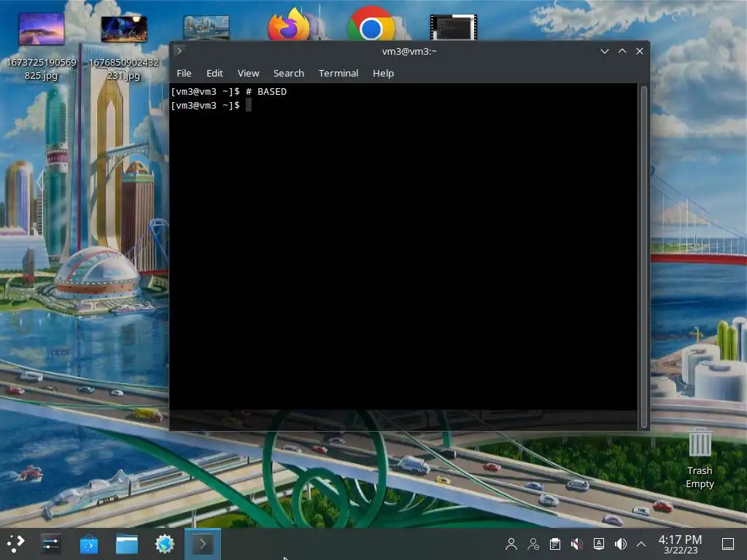
Task: Click the 3/22/23 date text
Action: coord(681,551)
